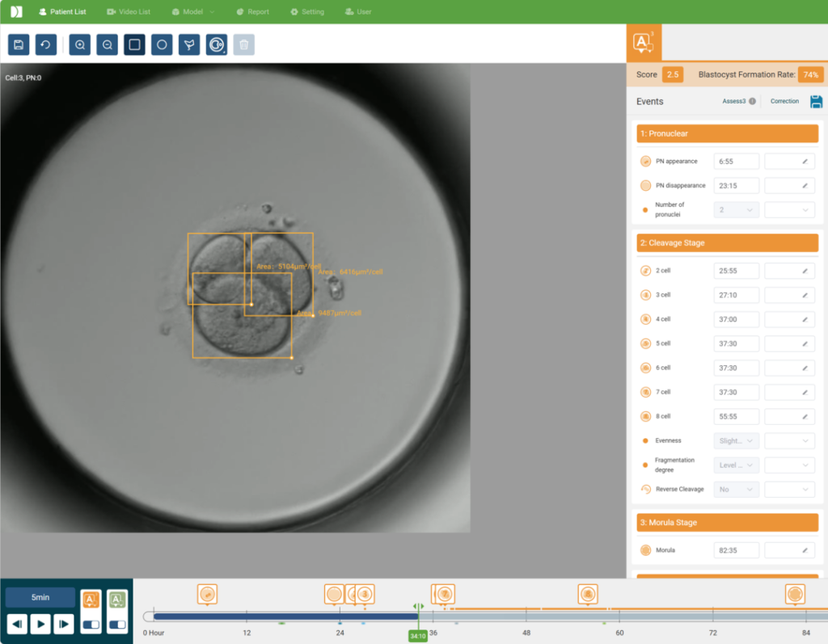
Task: Open the Model menu in top bar
Action: point(192,12)
